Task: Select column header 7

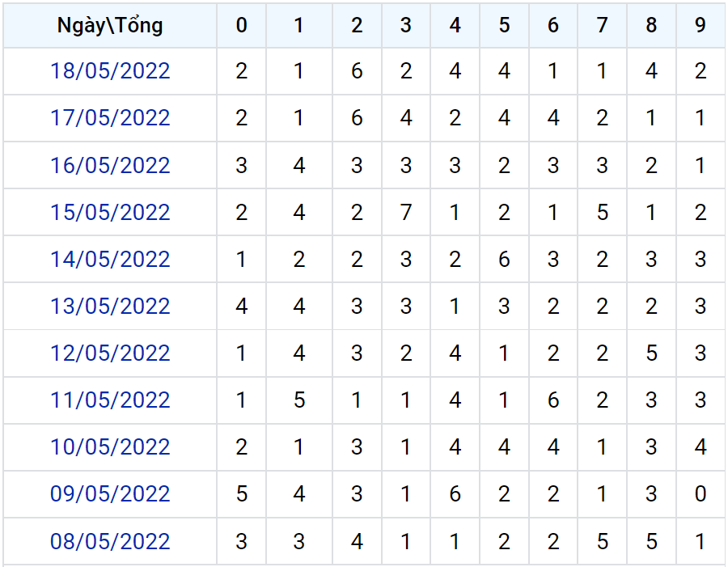Action: click(602, 26)
